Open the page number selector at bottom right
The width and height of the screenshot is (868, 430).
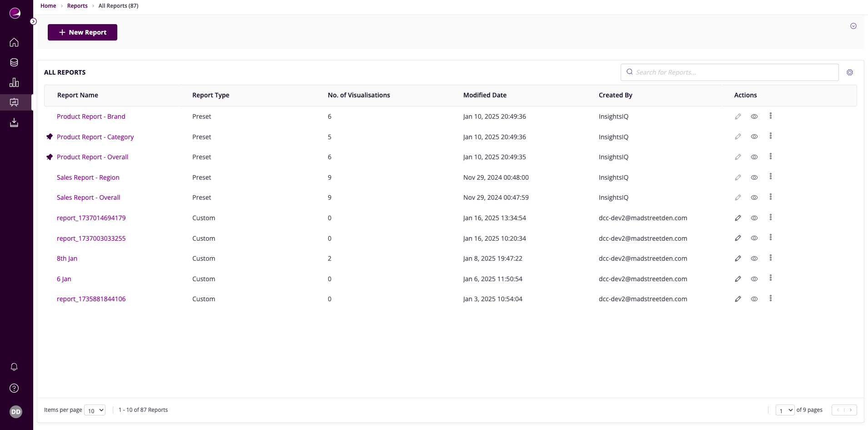click(x=784, y=410)
